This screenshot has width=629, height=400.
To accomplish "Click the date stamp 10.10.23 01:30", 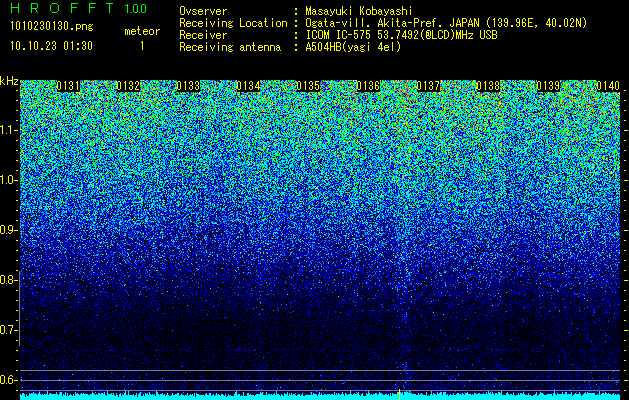I will pyautogui.click(x=51, y=46).
